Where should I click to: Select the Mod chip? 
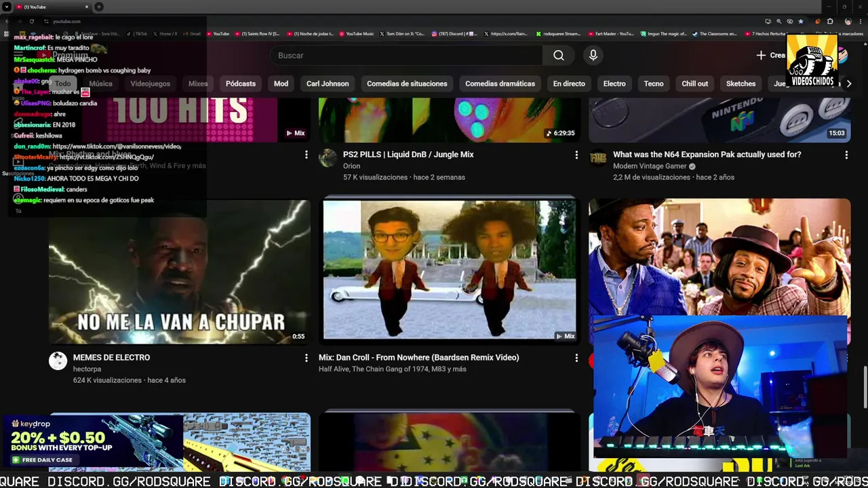click(x=281, y=84)
